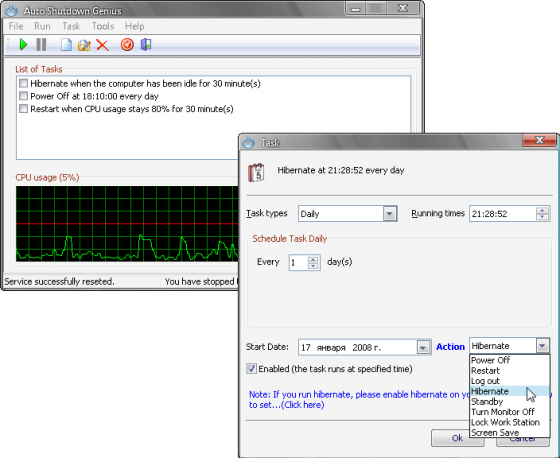Image resolution: width=560 pixels, height=458 pixels.
Task: Decrease the Running times value with down arrow
Action: [x=542, y=217]
